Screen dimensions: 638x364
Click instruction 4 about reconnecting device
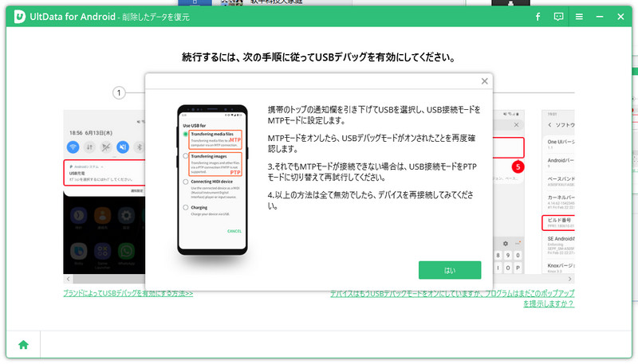pyautogui.click(x=370, y=200)
